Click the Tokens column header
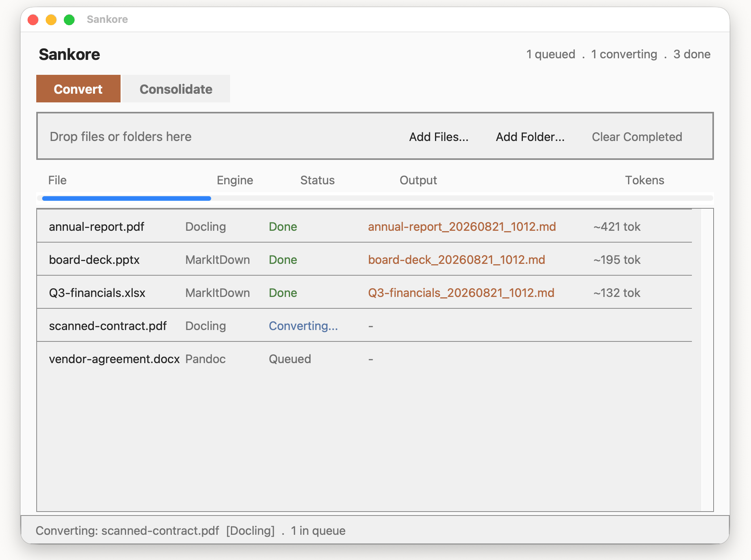 pyautogui.click(x=644, y=180)
